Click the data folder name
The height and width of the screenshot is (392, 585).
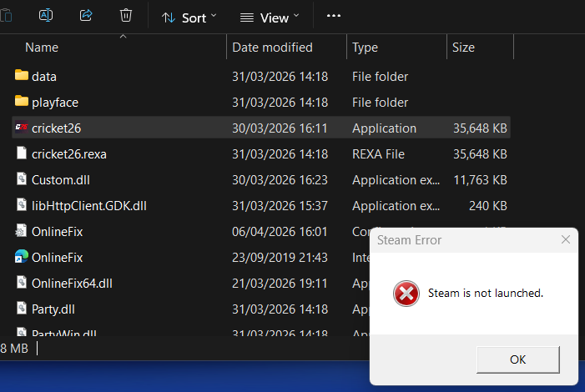click(x=44, y=77)
